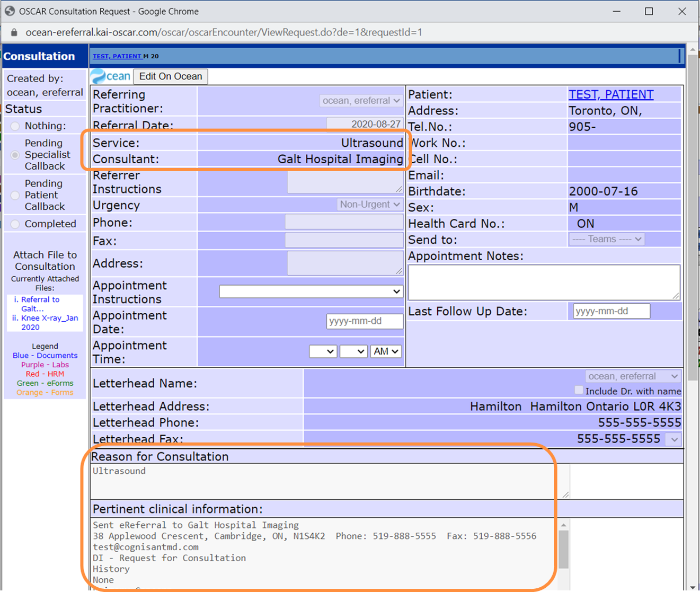Click the browser URL address bar
The width and height of the screenshot is (700, 592).
[x=224, y=32]
